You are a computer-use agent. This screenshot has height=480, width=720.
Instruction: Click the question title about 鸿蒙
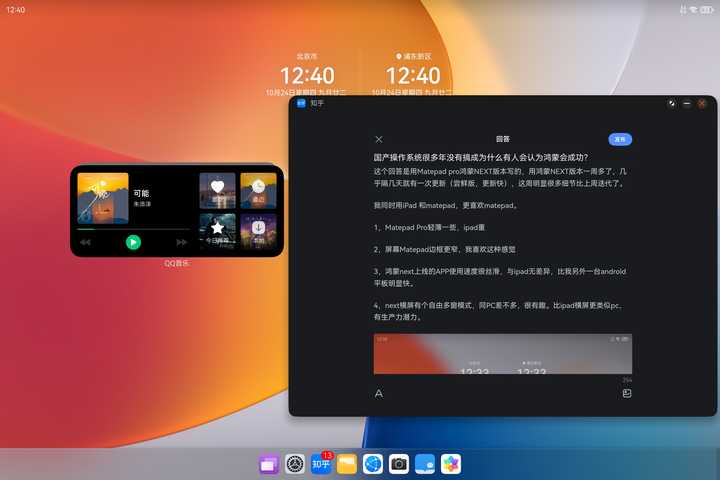tap(481, 157)
